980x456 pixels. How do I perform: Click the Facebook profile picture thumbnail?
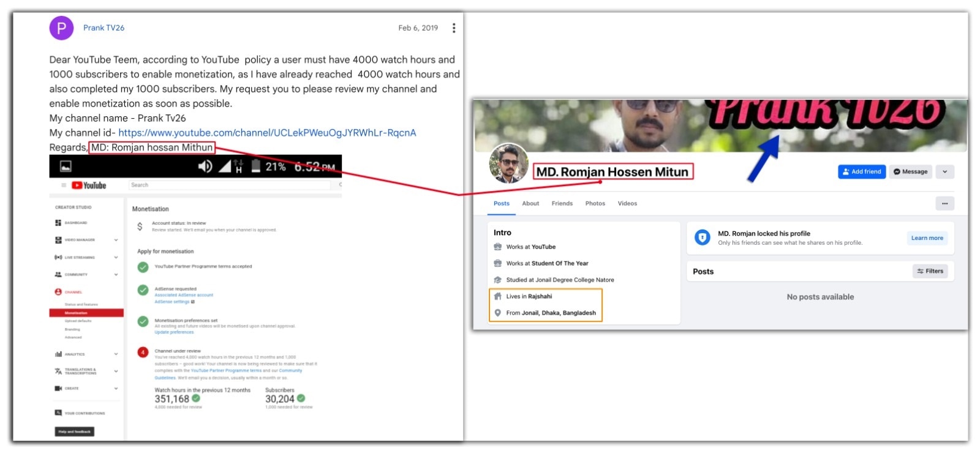point(508,163)
